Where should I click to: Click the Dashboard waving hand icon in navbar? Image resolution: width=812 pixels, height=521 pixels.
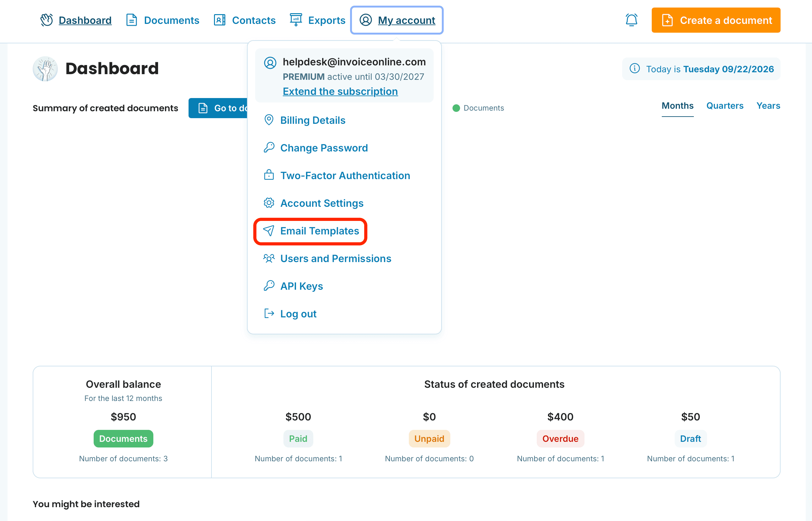tap(47, 20)
